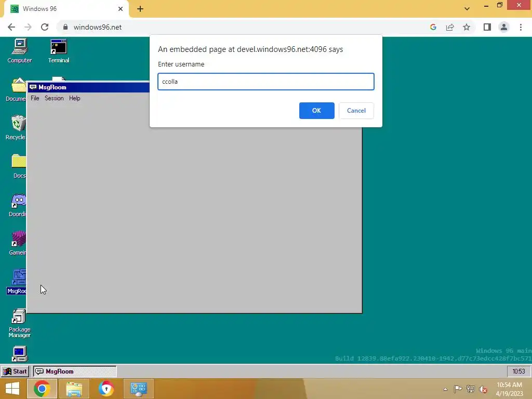This screenshot has width=532, height=399.
Task: View site information lock icon
Action: (65, 27)
